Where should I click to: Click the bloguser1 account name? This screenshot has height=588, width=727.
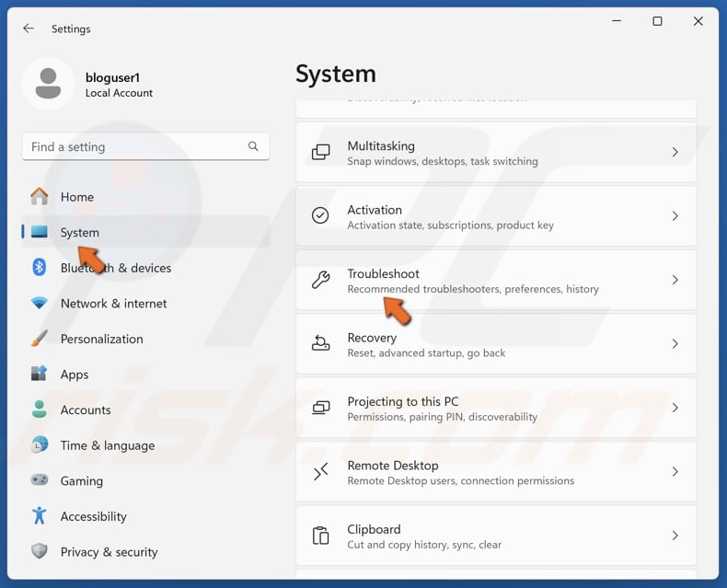tap(112, 77)
